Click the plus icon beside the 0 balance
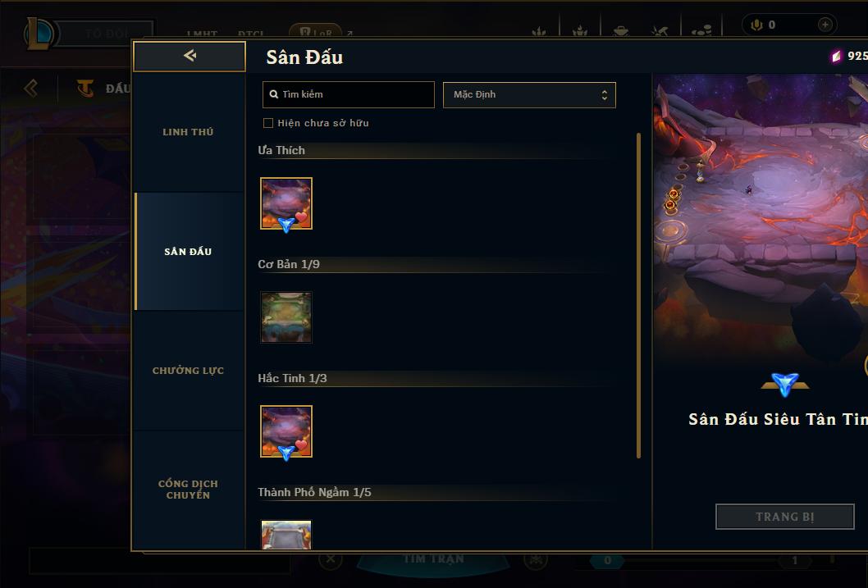868x588 pixels. (825, 25)
